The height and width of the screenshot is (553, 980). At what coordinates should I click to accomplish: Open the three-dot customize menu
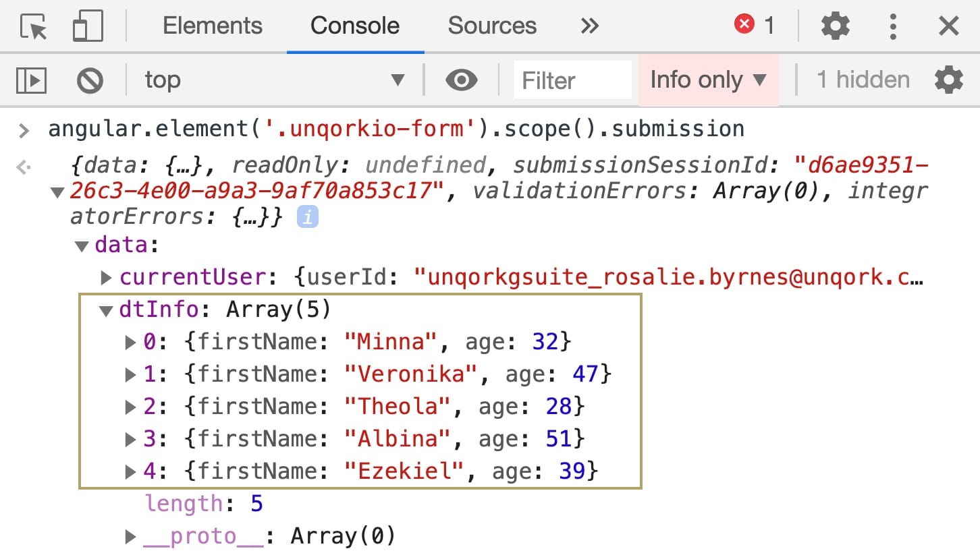pyautogui.click(x=893, y=26)
